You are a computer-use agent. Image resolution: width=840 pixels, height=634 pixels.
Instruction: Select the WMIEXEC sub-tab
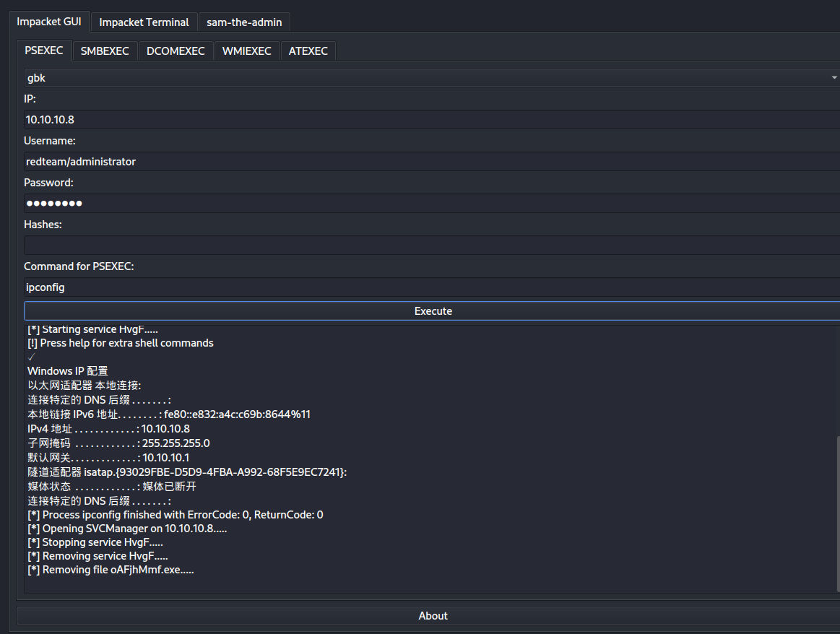coord(246,51)
